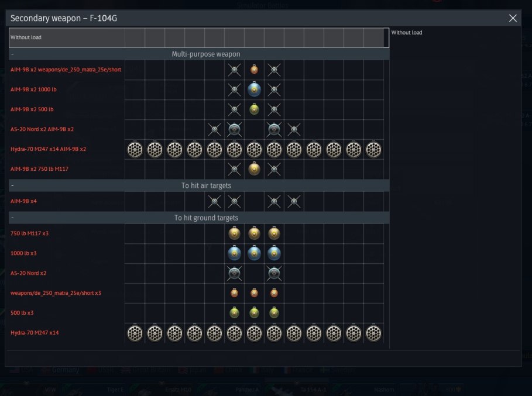Image resolution: width=532 pixels, height=396 pixels.
Task: Close the Secondary weapon dialog
Action: point(513,18)
